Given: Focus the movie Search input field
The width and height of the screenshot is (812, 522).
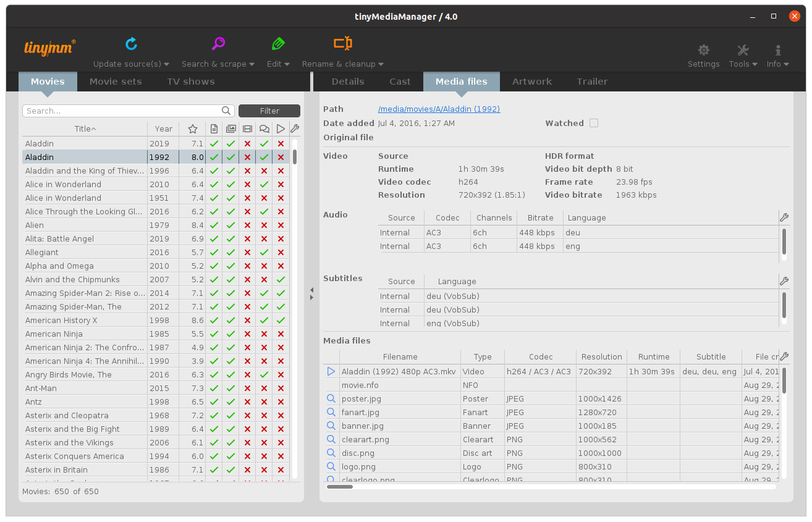Looking at the screenshot, I should 122,111.
